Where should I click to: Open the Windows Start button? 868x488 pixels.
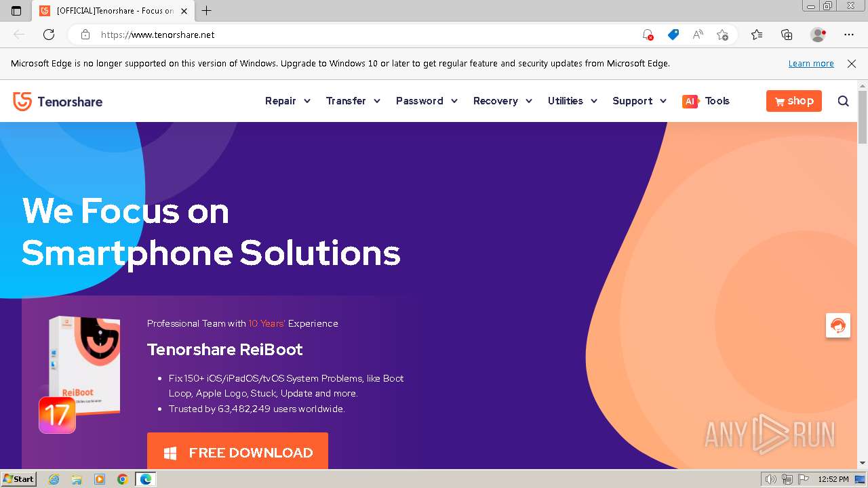pyautogui.click(x=18, y=479)
